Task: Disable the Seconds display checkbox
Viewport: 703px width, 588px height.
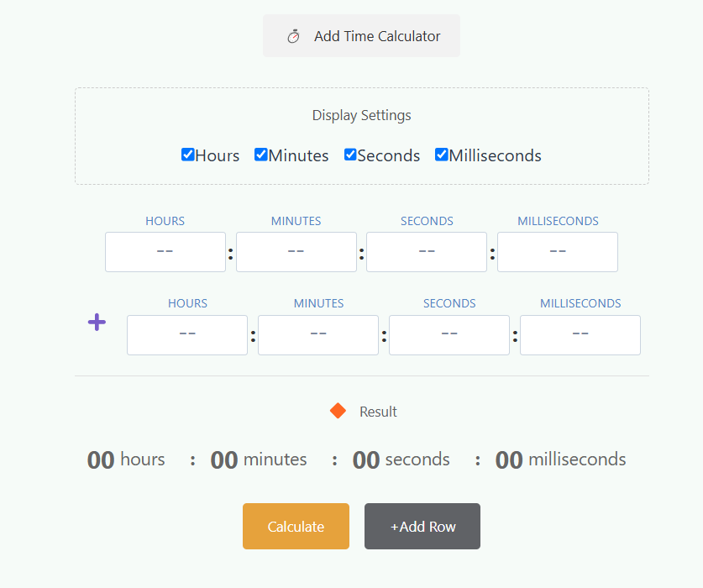Action: click(350, 155)
